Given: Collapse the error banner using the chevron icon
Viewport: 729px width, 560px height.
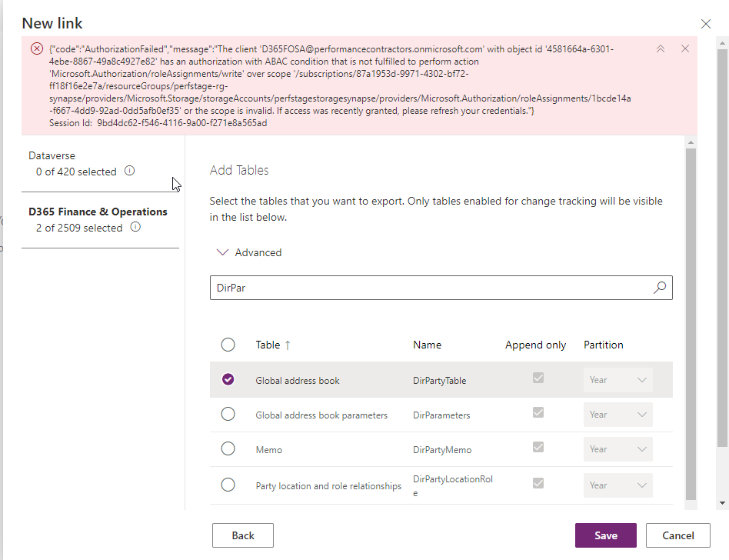Looking at the screenshot, I should [661, 48].
